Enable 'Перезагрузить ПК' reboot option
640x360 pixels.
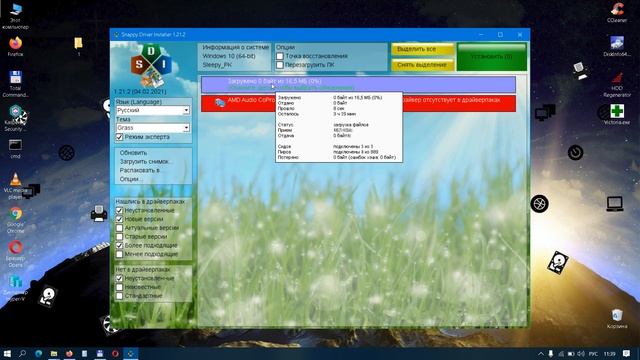pos(280,65)
